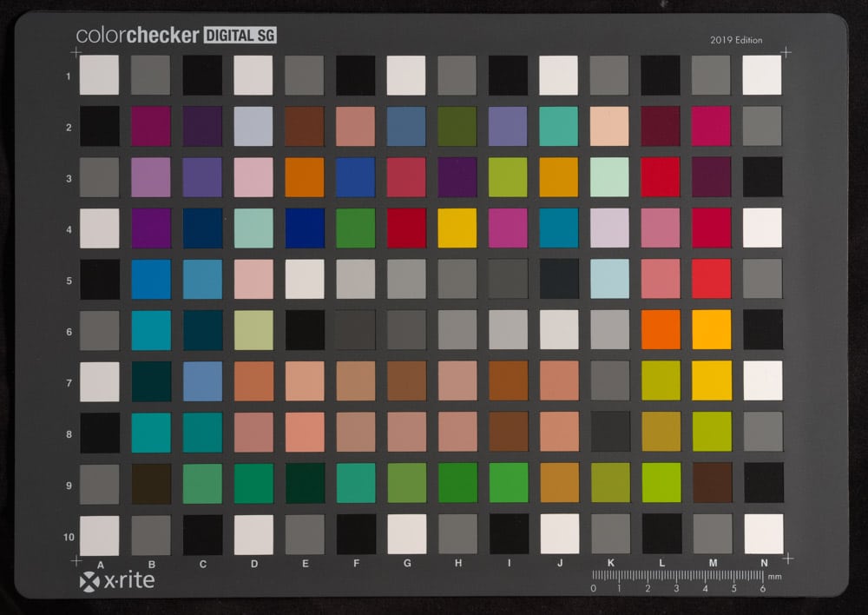Select the navy patch at C4
This screenshot has width=868, height=615.
(x=202, y=228)
